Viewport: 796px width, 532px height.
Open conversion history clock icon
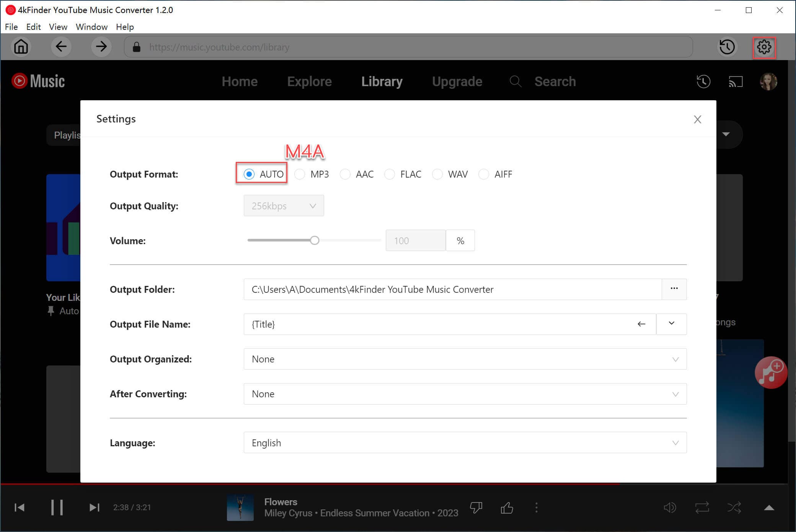click(727, 47)
